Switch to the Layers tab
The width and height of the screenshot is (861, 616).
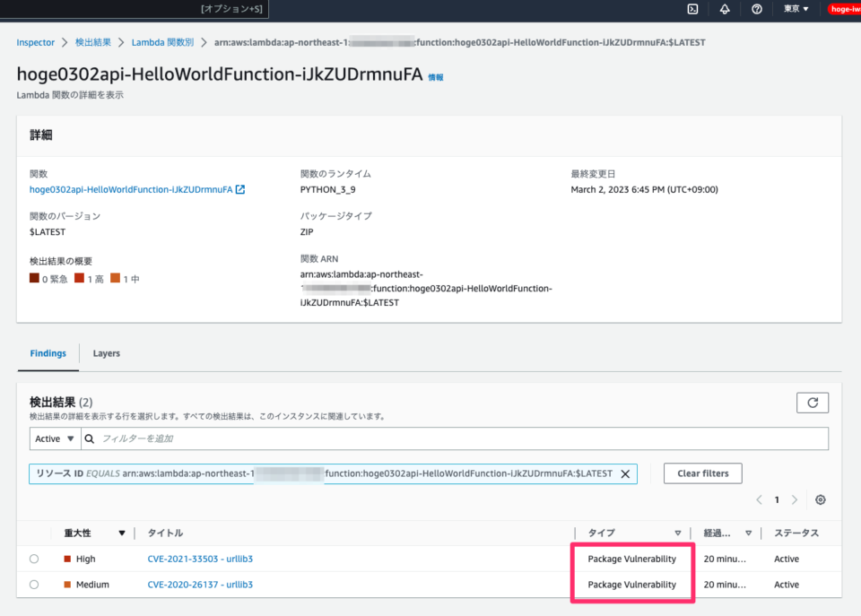click(106, 353)
